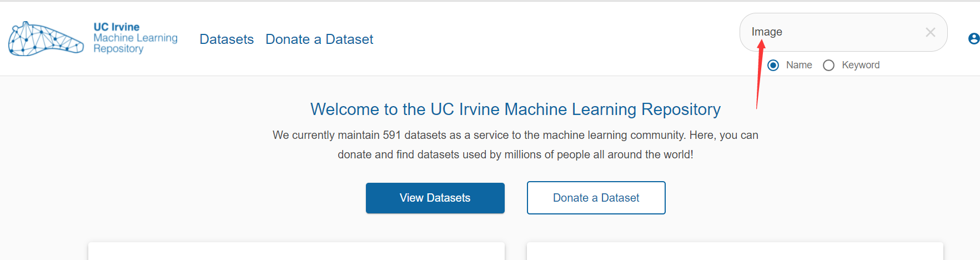Viewport: 980px width, 260px height.
Task: Click the sentence mentioning 591 datasets
Action: tap(515, 135)
